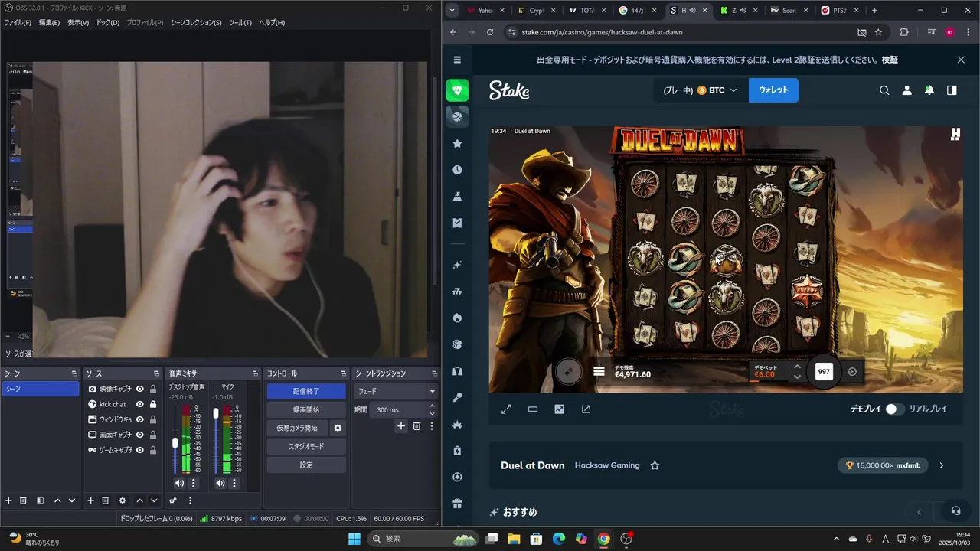This screenshot has height=551, width=980.
Task: Open the account profile icon in Stake header
Action: pyautogui.click(x=906, y=90)
